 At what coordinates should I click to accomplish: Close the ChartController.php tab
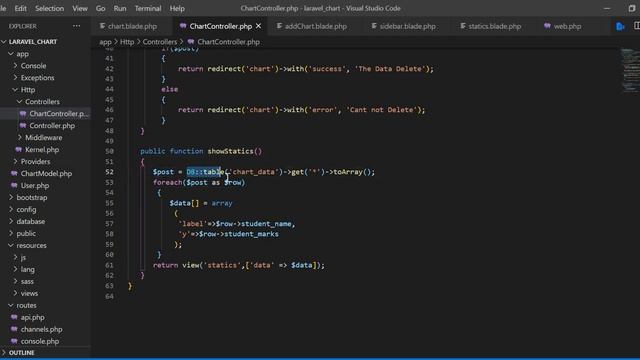pos(258,26)
